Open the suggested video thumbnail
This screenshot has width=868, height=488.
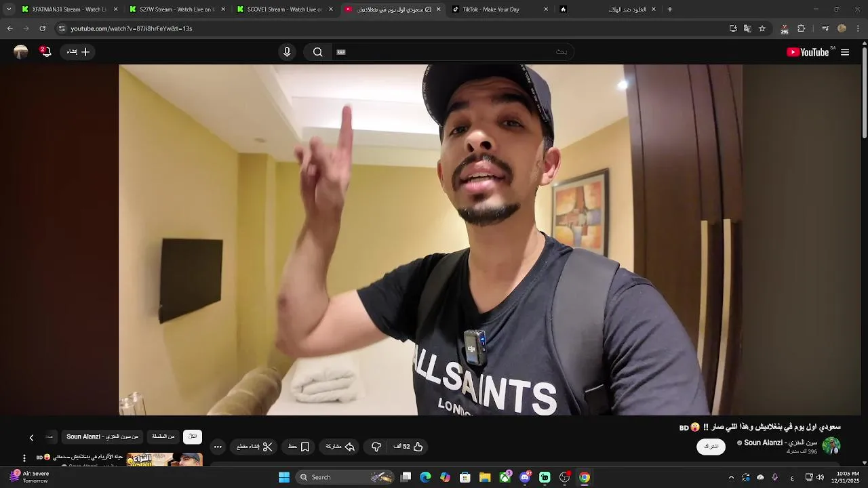164,459
